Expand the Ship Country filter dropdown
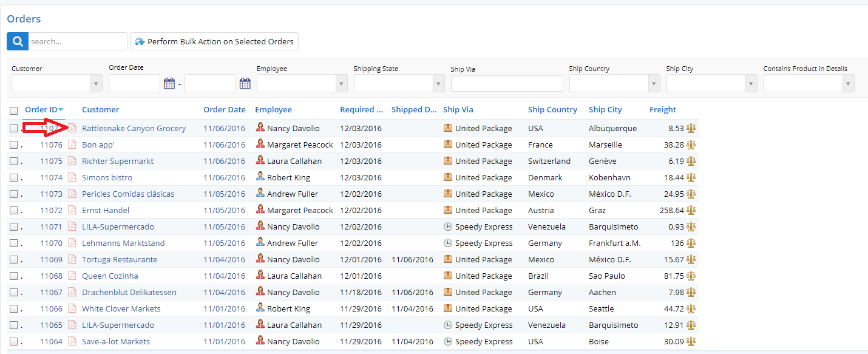This screenshot has width=868, height=354. pos(654,83)
